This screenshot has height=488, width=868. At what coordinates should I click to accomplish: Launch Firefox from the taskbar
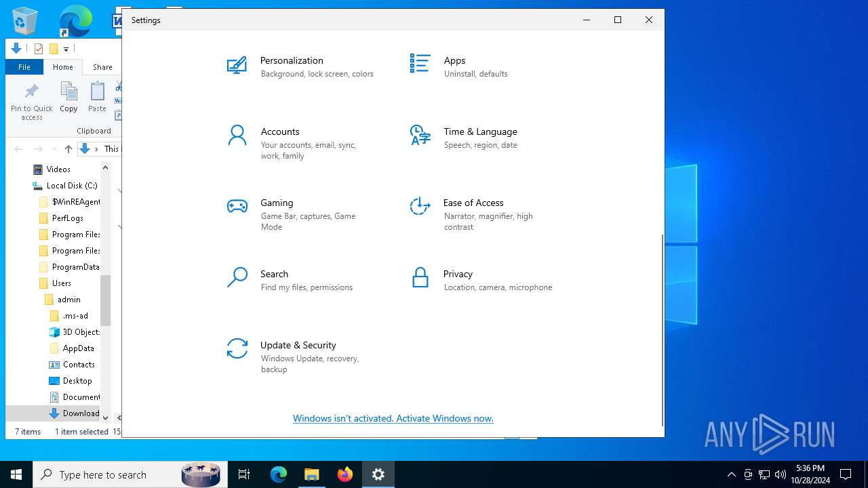pos(345,474)
